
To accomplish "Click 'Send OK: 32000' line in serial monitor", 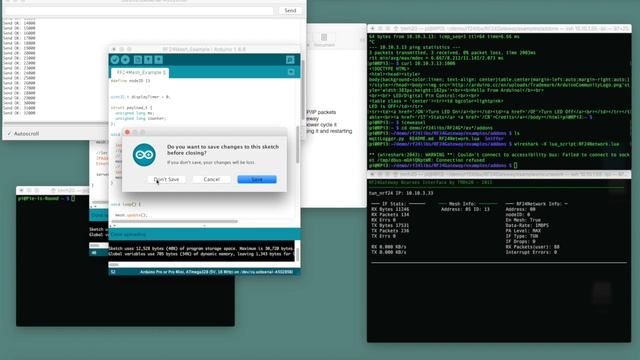I will 19,113.
